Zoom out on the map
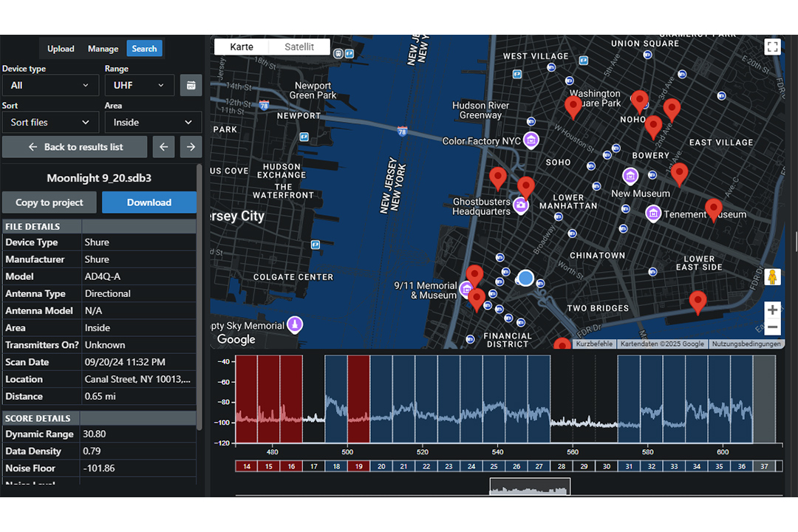Viewport: 798px width, 532px height. [x=772, y=327]
